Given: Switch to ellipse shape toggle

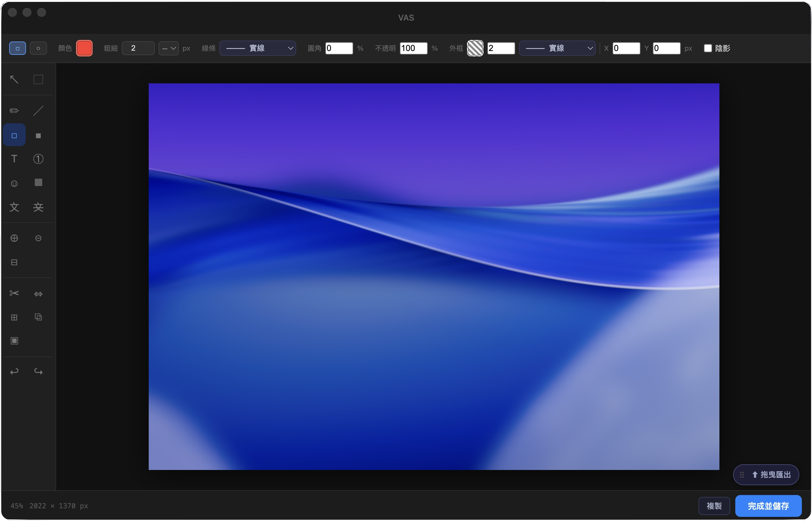Looking at the screenshot, I should [x=38, y=48].
